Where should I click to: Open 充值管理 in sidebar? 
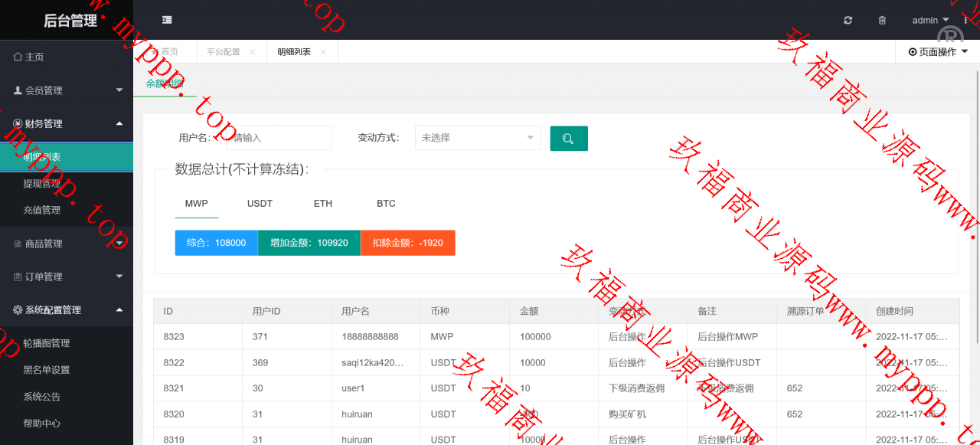tap(42, 210)
